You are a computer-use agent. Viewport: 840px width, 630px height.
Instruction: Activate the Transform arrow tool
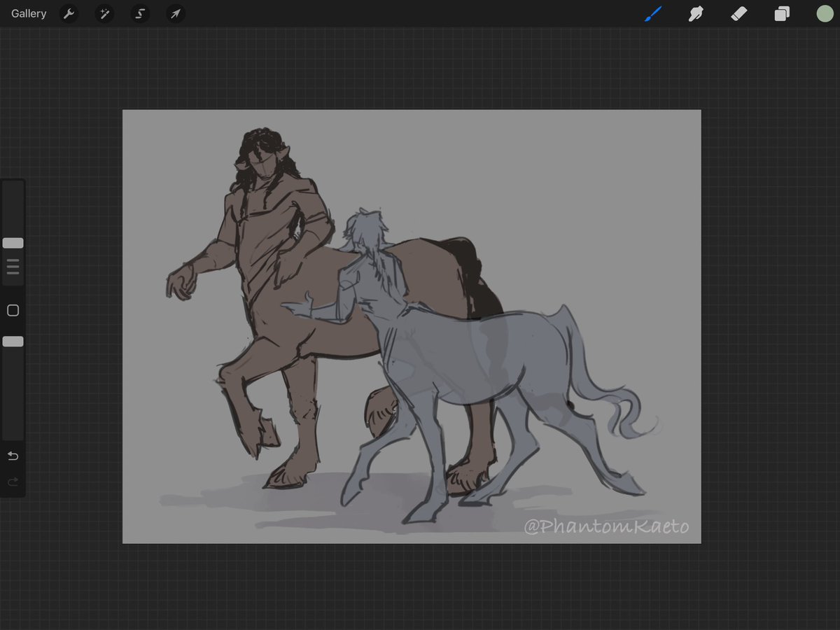click(x=176, y=13)
